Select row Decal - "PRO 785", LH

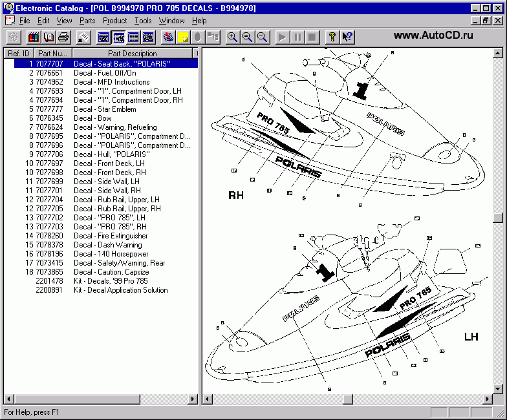point(101,218)
